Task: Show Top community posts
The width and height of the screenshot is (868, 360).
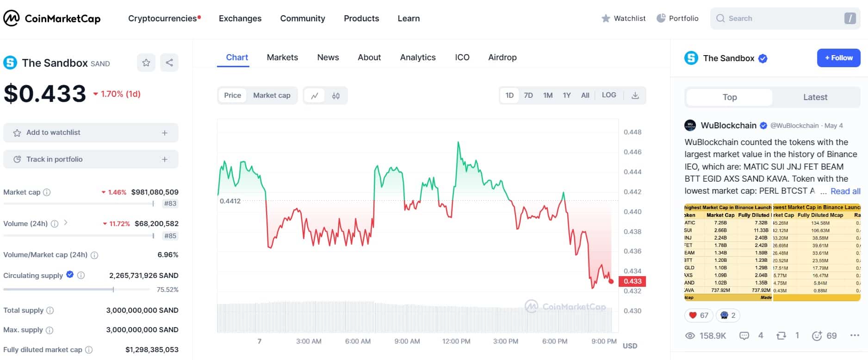Action: (730, 97)
